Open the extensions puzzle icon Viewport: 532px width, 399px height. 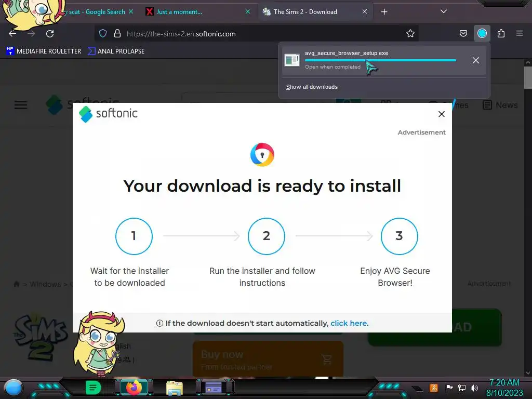pyautogui.click(x=501, y=33)
